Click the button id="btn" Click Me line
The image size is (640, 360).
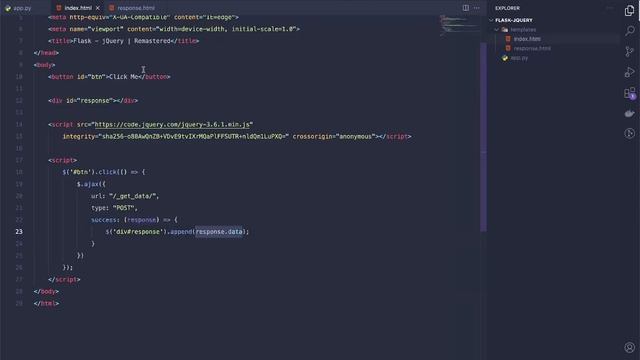(109, 77)
